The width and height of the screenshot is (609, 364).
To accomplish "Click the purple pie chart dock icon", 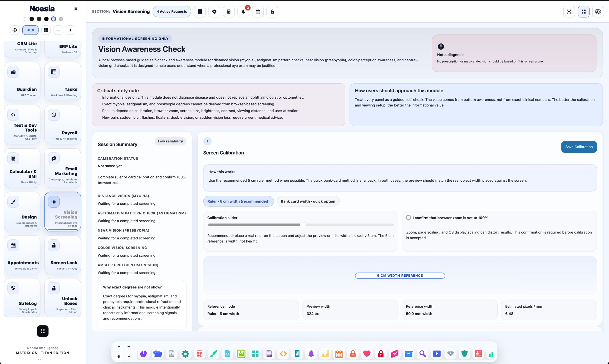I will [143, 354].
